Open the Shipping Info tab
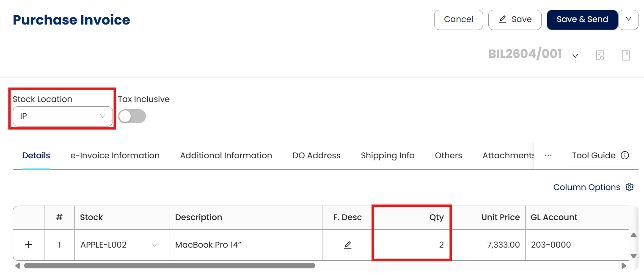The width and height of the screenshot is (644, 273). [x=388, y=155]
